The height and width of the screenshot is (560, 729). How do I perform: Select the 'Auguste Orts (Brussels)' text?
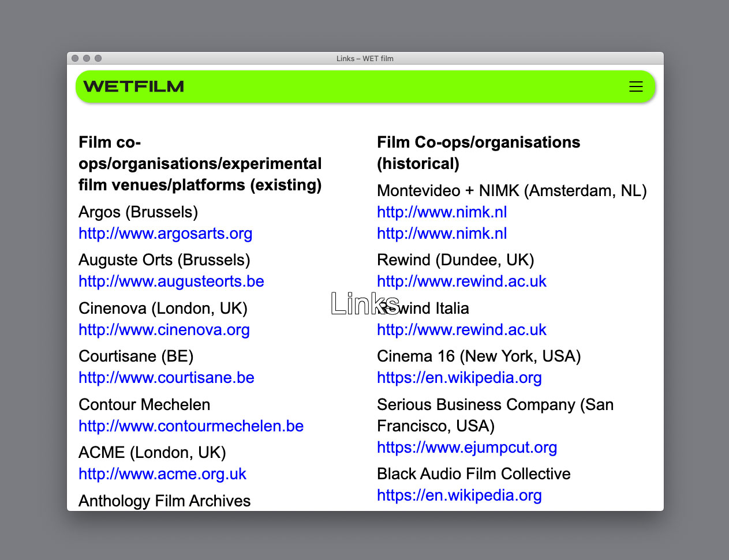click(165, 260)
